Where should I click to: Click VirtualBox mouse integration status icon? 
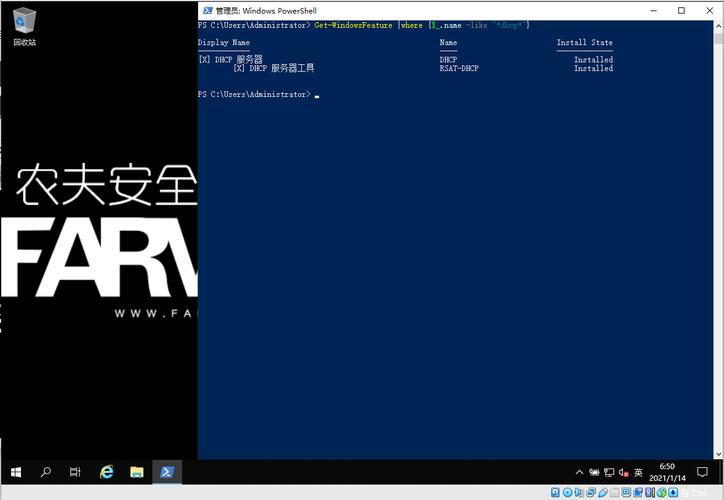coord(662,492)
